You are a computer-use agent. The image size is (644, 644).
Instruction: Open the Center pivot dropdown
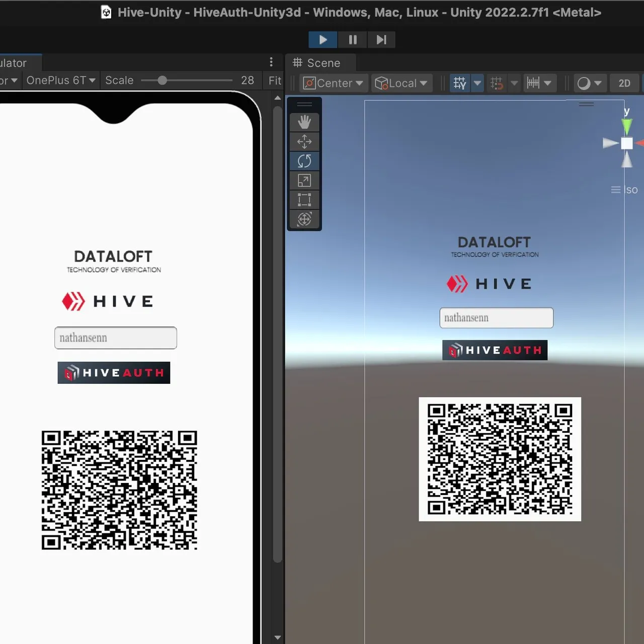(x=333, y=83)
